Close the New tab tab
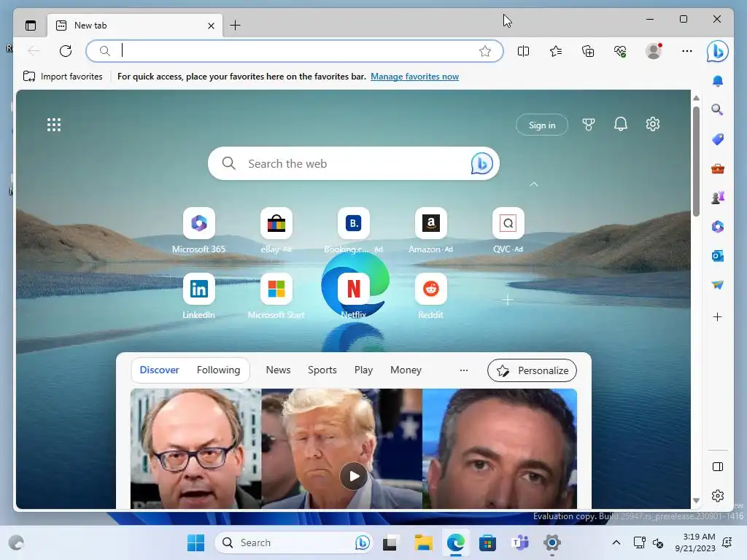Image resolution: width=747 pixels, height=560 pixels. [x=211, y=26]
